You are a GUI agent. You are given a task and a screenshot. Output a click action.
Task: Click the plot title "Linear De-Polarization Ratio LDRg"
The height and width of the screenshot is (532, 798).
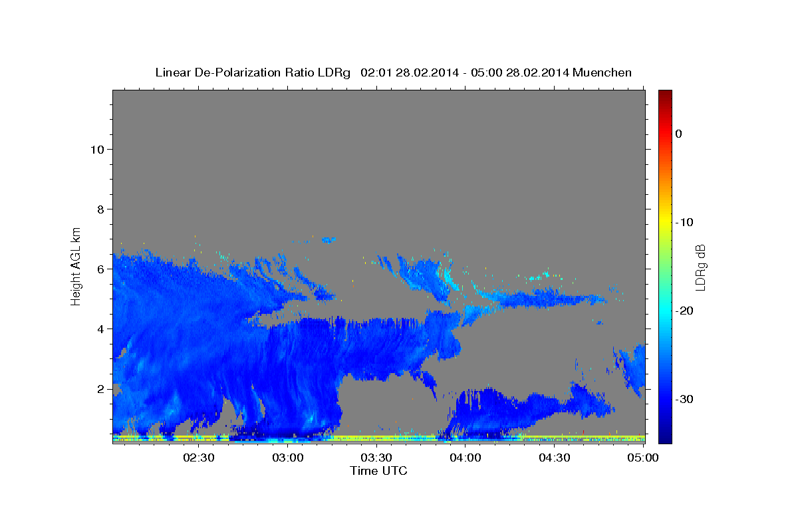coord(252,72)
